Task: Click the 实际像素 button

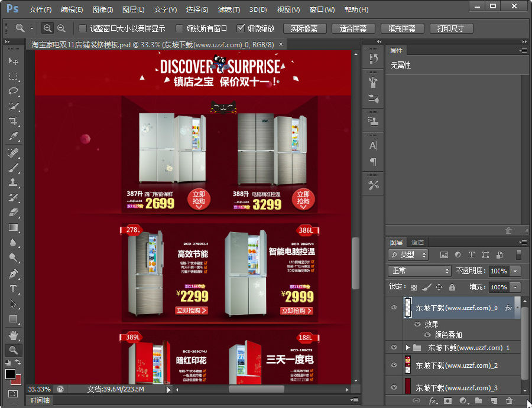Action: [304, 28]
